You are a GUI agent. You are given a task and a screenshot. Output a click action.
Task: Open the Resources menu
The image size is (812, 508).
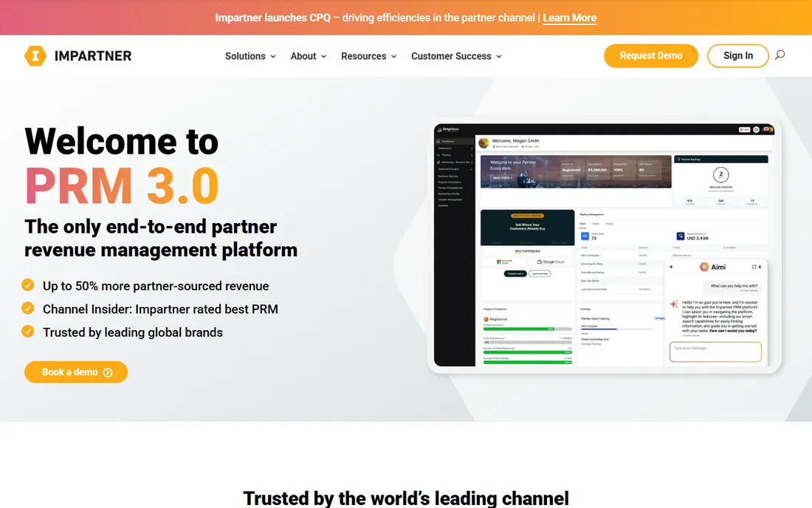tap(368, 56)
